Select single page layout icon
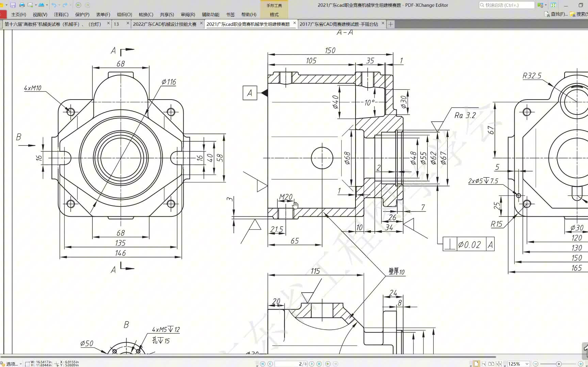Image resolution: width=588 pixels, height=367 pixels. pyautogui.click(x=476, y=364)
